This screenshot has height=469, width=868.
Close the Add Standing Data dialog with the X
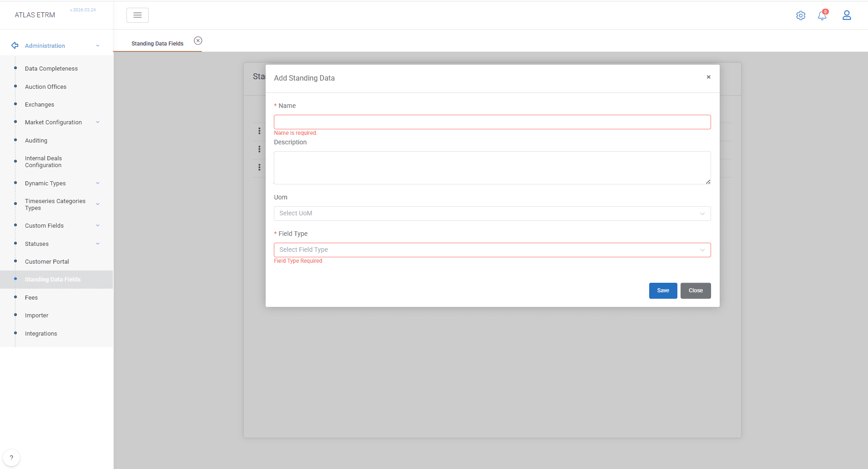click(708, 77)
